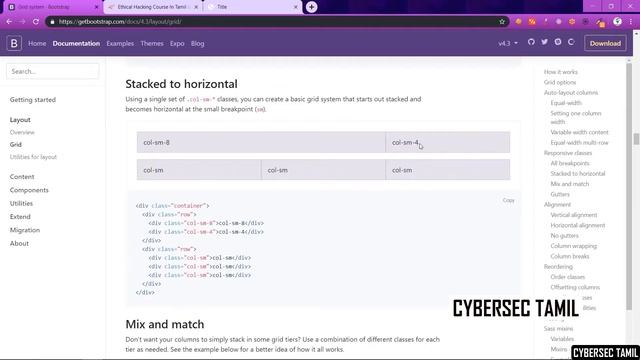Viewport: 640px width, 360px height.
Task: Open the Blog nav link
Action: coord(198,43)
